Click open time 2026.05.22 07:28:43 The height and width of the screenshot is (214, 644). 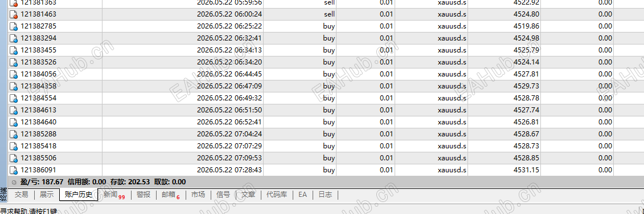pyautogui.click(x=229, y=170)
